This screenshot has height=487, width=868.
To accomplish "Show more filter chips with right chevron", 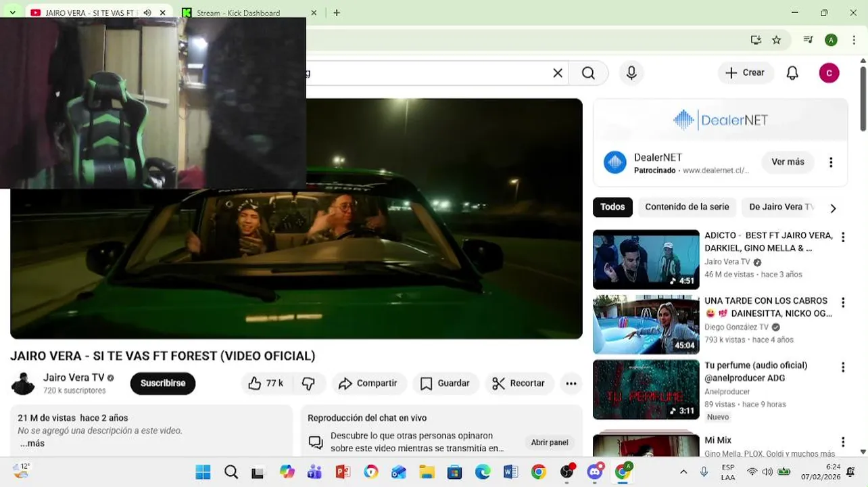I will tap(833, 208).
